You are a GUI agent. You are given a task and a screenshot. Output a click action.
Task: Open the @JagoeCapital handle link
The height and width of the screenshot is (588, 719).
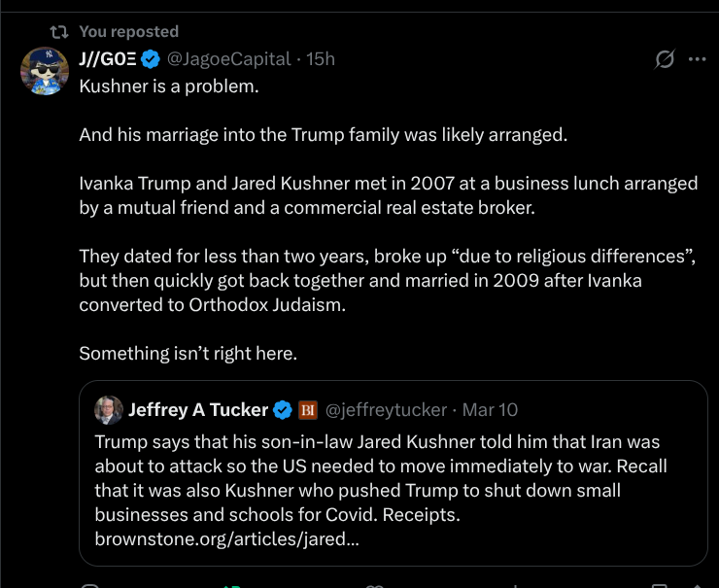(228, 59)
